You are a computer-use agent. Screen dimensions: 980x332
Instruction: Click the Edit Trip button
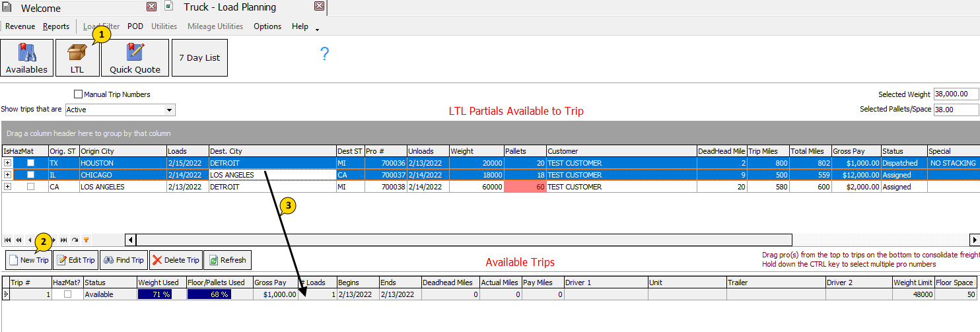pyautogui.click(x=76, y=260)
